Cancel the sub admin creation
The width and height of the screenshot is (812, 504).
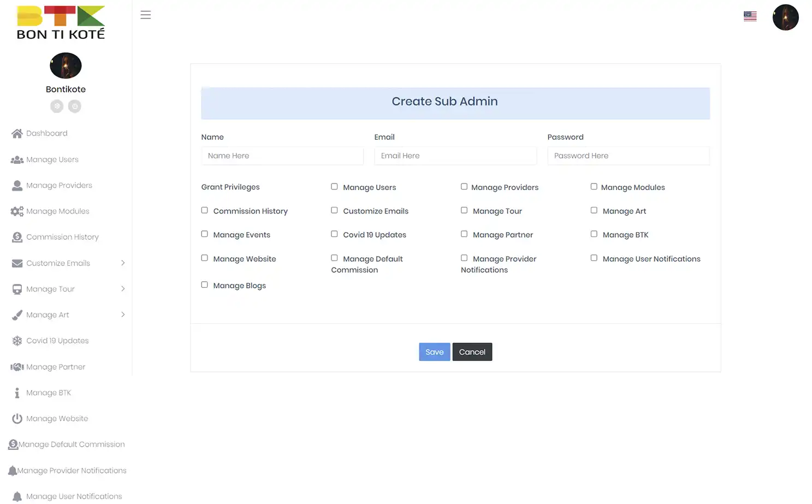click(x=472, y=352)
